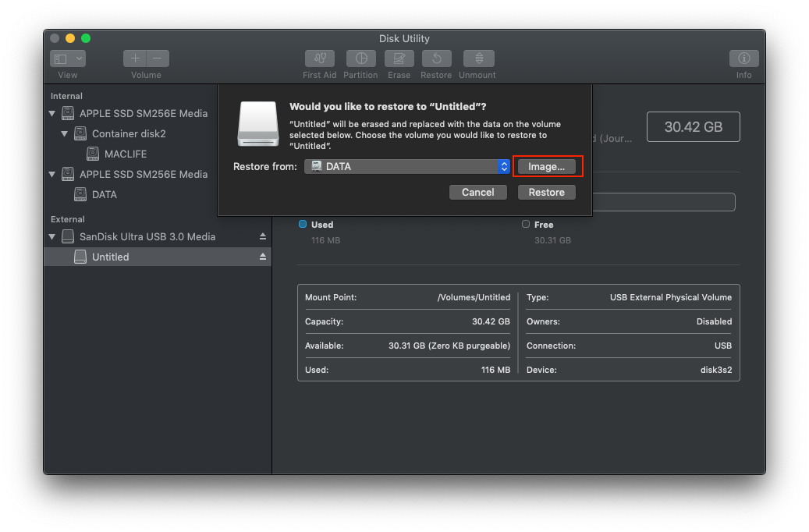
Task: Cancel the restore dialog
Action: coord(477,192)
